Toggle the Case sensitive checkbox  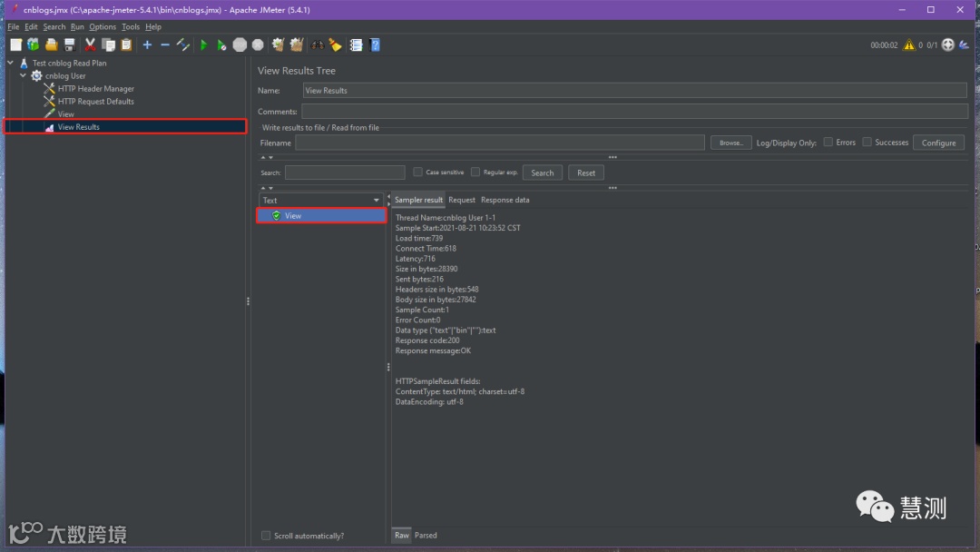417,172
